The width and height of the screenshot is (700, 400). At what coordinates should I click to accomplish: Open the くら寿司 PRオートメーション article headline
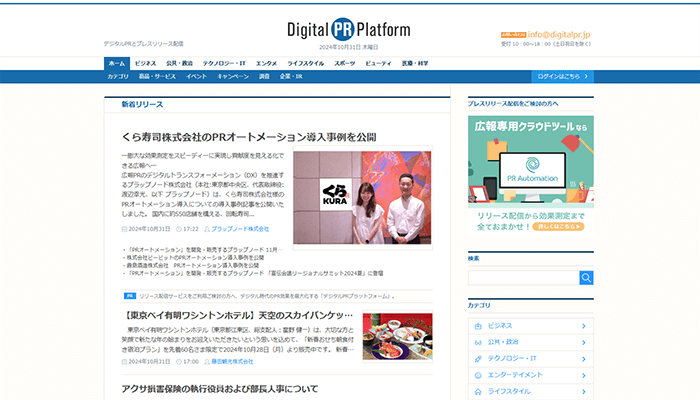click(x=249, y=137)
